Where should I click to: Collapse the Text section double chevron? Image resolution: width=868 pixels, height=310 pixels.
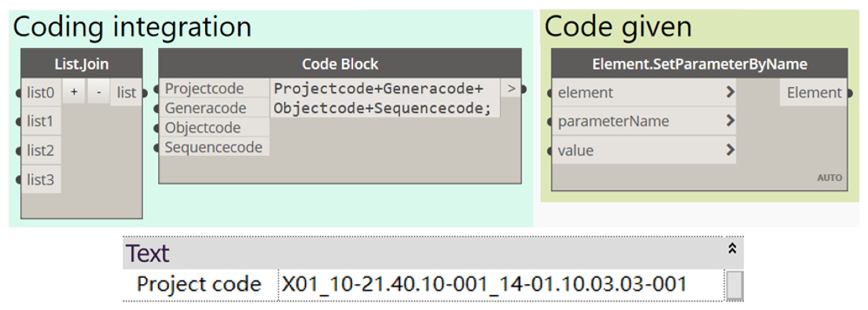tap(732, 249)
